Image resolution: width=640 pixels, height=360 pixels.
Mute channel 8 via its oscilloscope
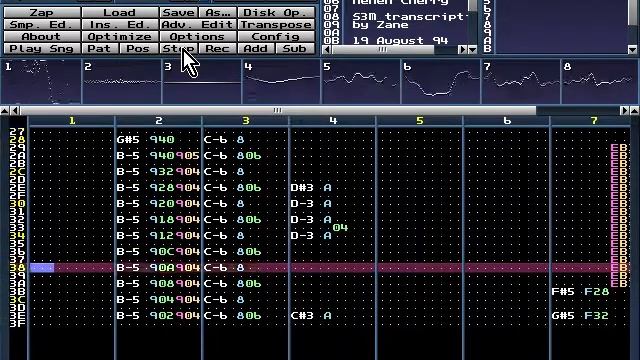[601, 81]
